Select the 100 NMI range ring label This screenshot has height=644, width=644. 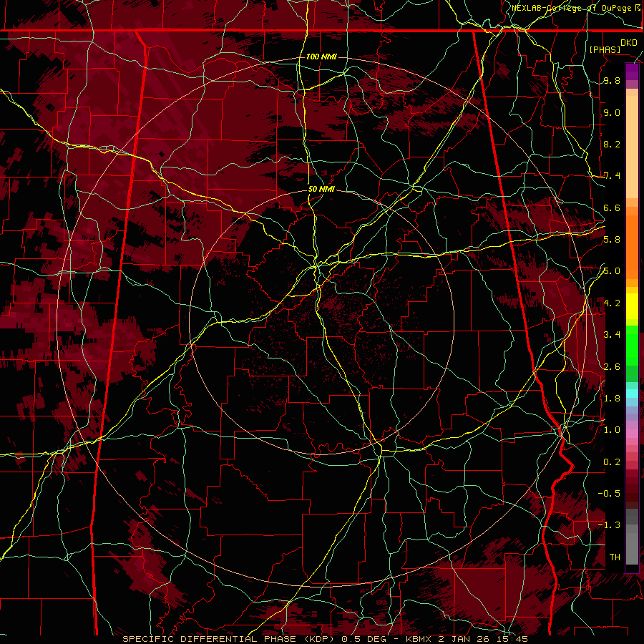point(321,57)
